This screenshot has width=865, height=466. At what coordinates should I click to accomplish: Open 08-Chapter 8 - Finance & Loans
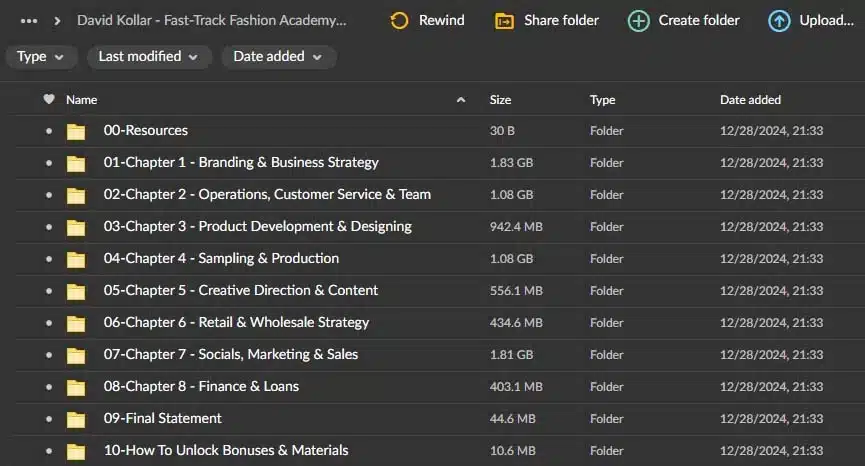[x=201, y=386]
